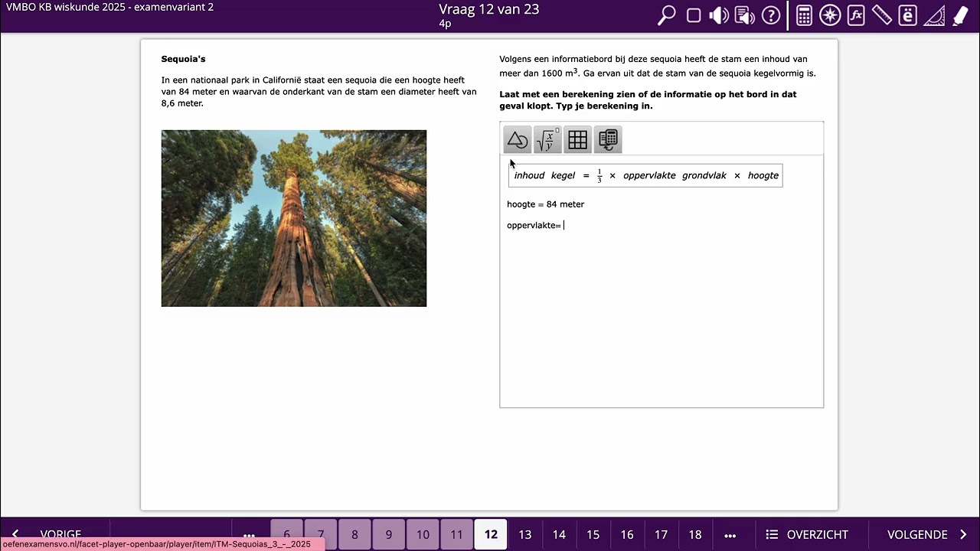Open the OVERZICHT overview
This screenshot has height=551, width=980.
tap(807, 534)
